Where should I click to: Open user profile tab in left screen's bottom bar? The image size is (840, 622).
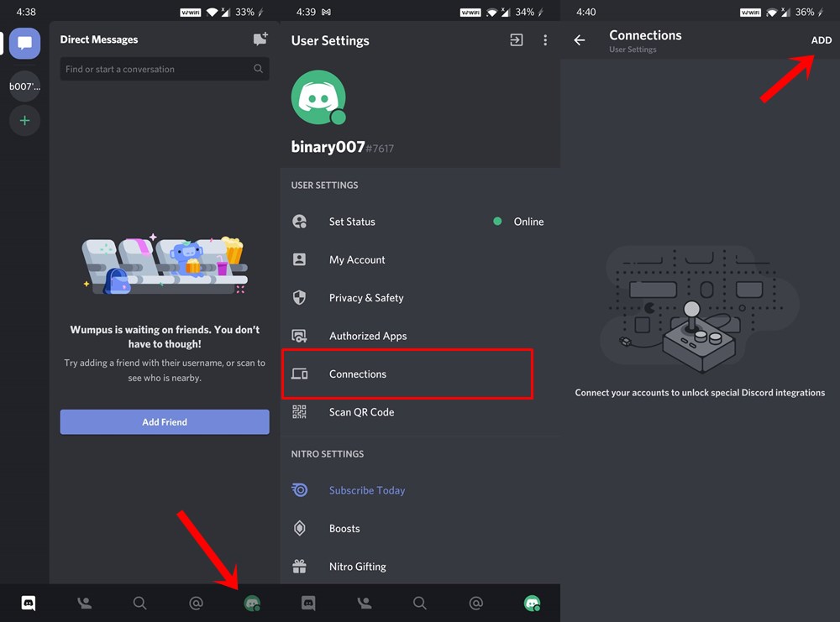[252, 604]
